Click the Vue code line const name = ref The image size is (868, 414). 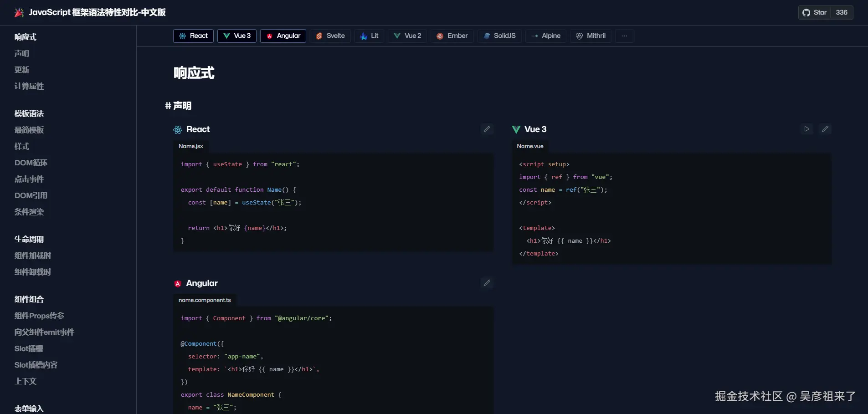pos(563,190)
